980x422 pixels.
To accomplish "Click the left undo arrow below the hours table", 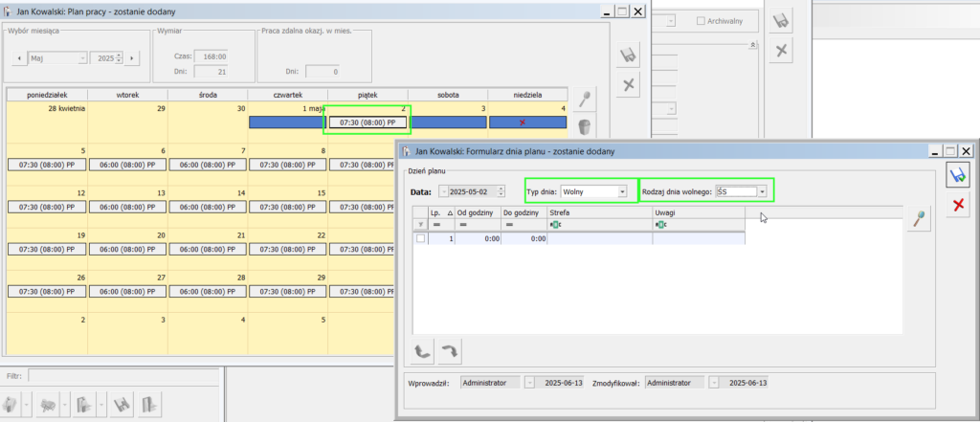I will coord(424,352).
